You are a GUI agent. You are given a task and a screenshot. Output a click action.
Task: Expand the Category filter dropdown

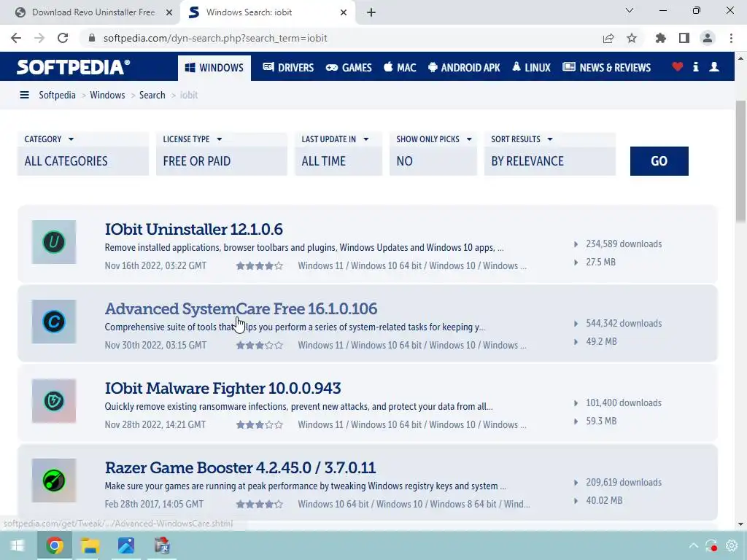[83, 154]
